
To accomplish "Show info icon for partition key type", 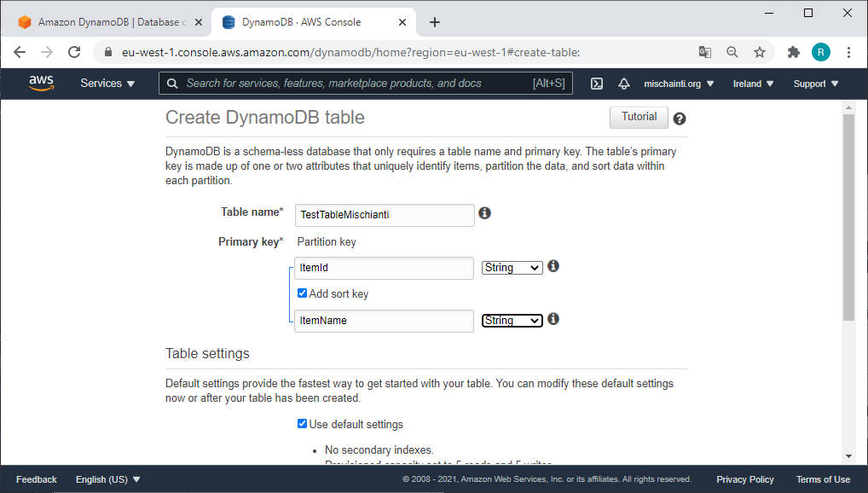I will [553, 266].
